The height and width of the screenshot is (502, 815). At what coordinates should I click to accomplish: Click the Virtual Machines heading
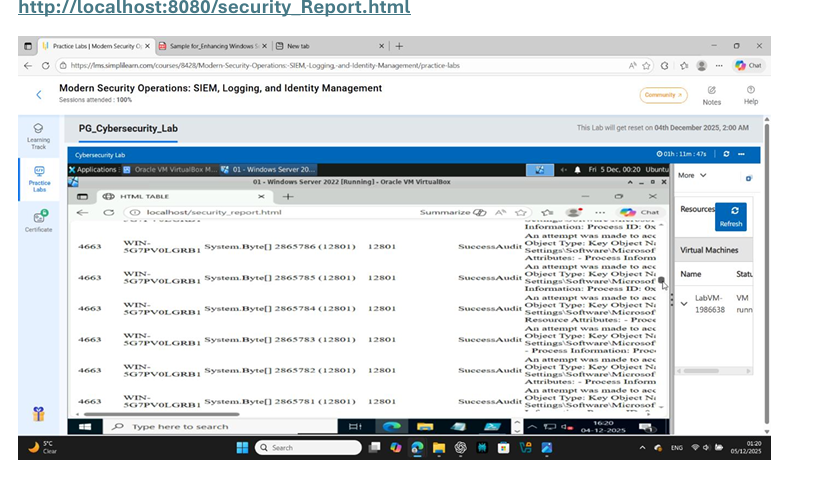[709, 250]
